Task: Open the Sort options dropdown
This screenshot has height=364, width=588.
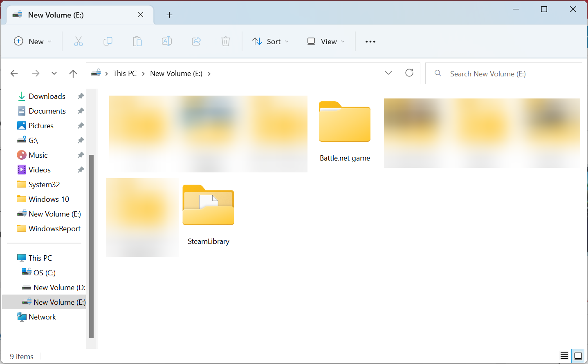Action: (x=271, y=41)
